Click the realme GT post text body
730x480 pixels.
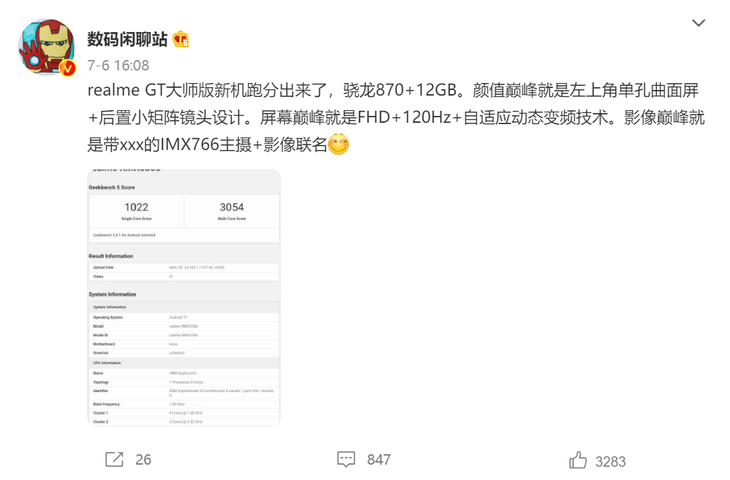coord(396,117)
